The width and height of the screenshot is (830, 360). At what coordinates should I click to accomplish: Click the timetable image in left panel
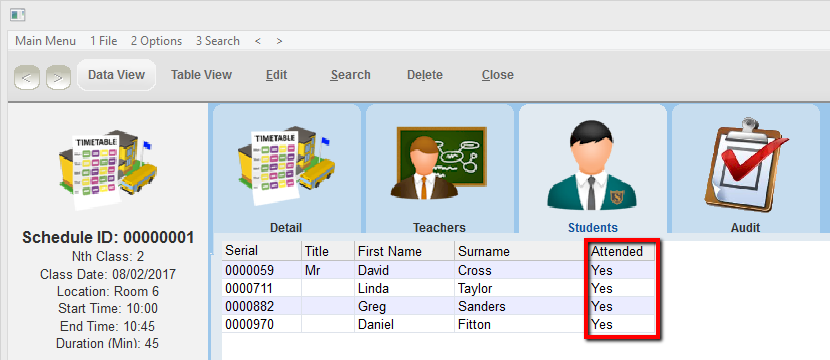[108, 169]
